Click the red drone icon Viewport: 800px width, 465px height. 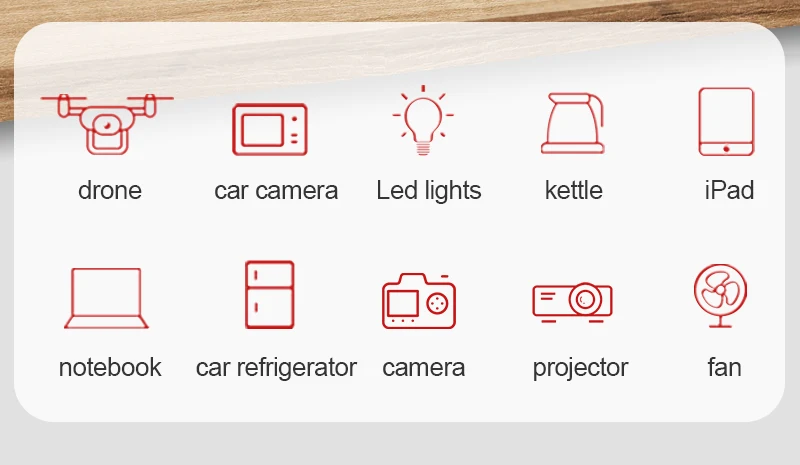[107, 124]
